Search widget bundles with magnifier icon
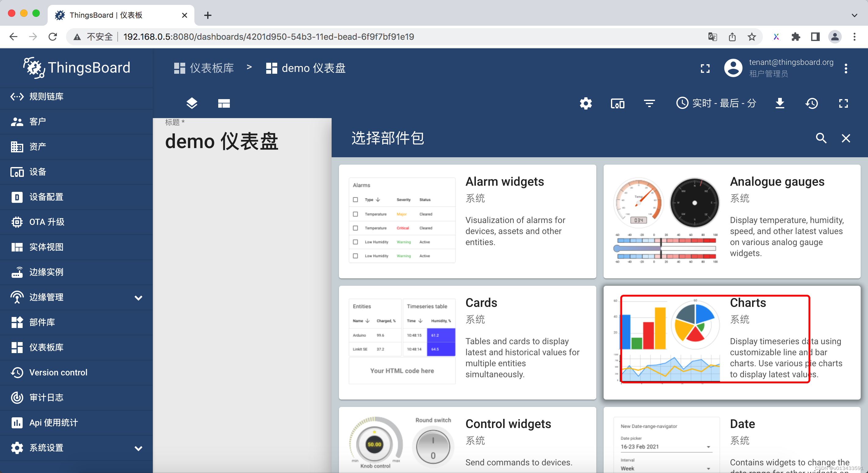Screen dimensions: 868x473 tap(821, 138)
